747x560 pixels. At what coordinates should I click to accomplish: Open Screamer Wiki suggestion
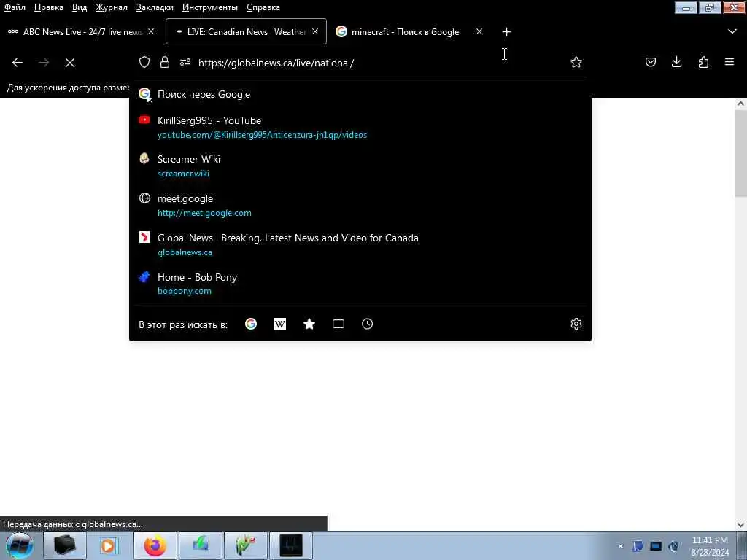360,166
